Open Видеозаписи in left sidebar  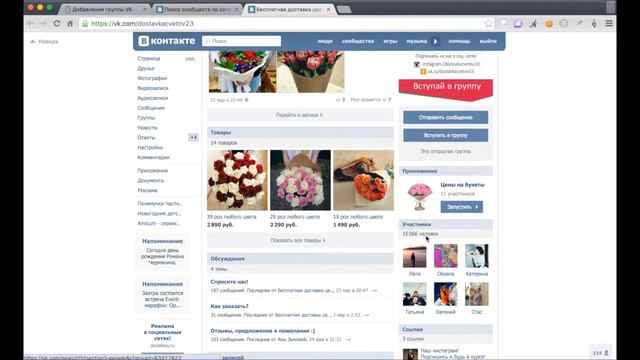pos(153,88)
